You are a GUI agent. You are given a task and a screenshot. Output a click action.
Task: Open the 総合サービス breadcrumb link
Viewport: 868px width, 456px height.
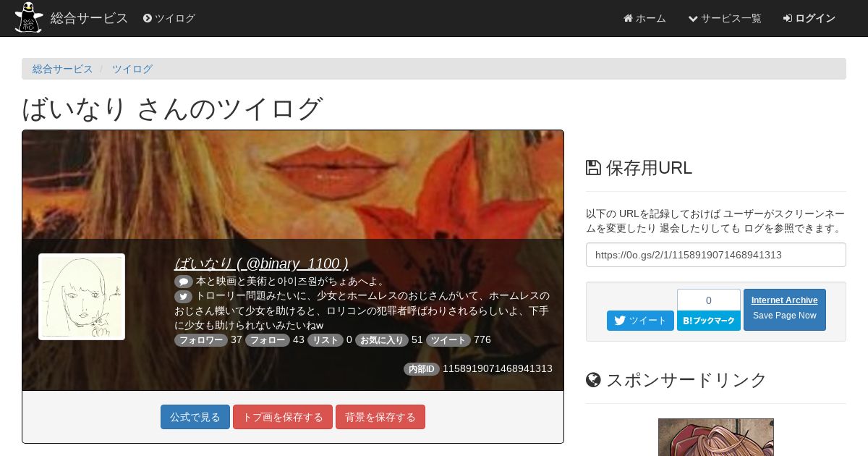click(63, 69)
